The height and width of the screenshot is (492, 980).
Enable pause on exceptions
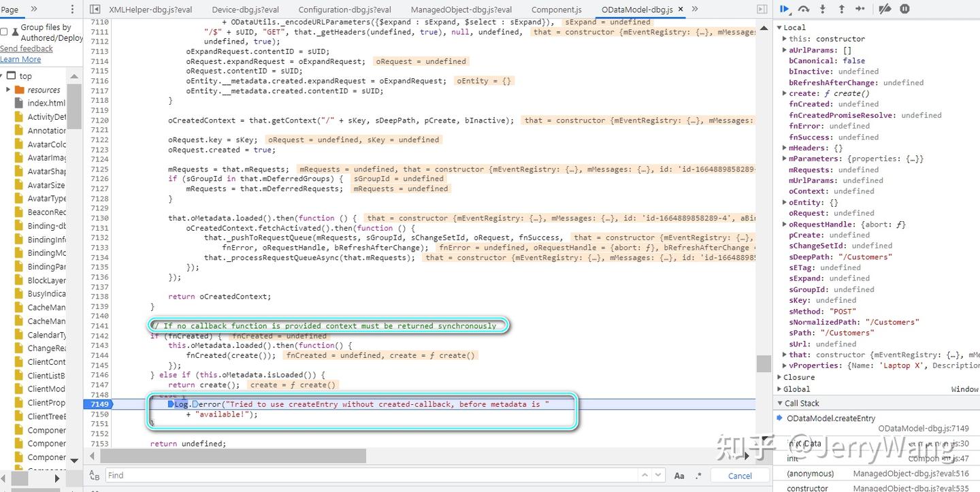(904, 9)
